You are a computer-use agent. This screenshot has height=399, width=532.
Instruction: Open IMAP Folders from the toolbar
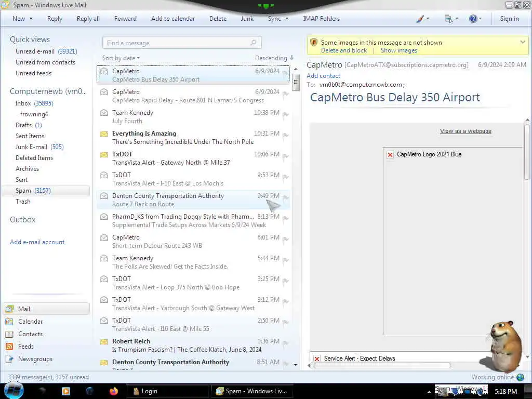coord(321,19)
